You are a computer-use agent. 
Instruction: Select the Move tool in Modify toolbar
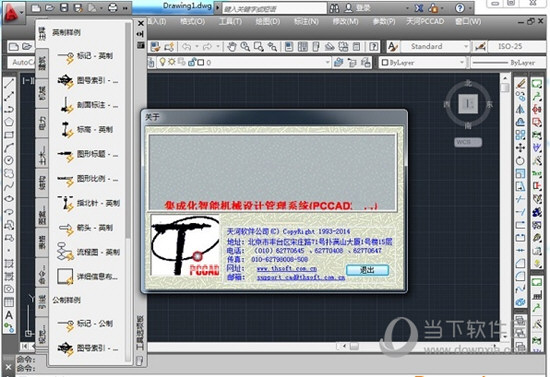(521, 148)
